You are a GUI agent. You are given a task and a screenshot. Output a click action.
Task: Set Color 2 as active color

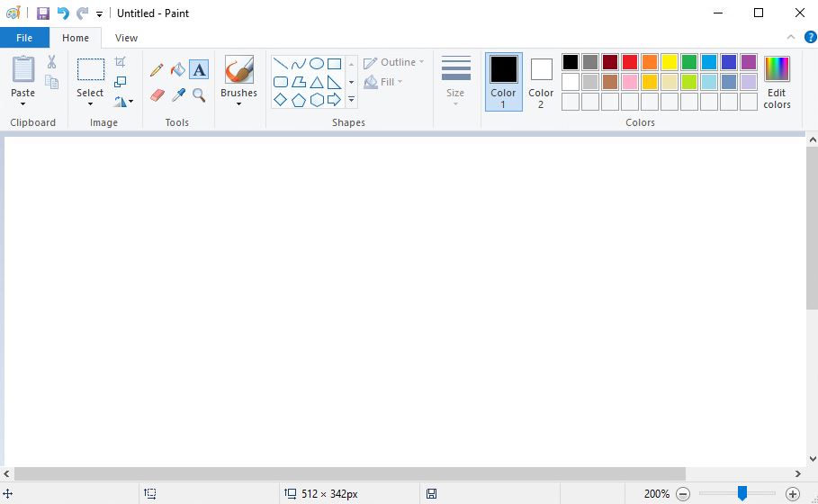pyautogui.click(x=541, y=81)
